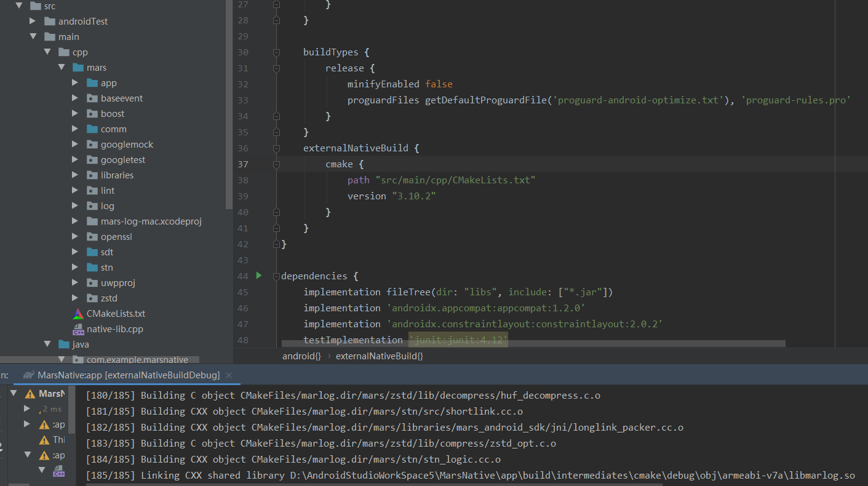The height and width of the screenshot is (486, 868).
Task: Click the project tree vertical scrollbar
Action: (229, 105)
